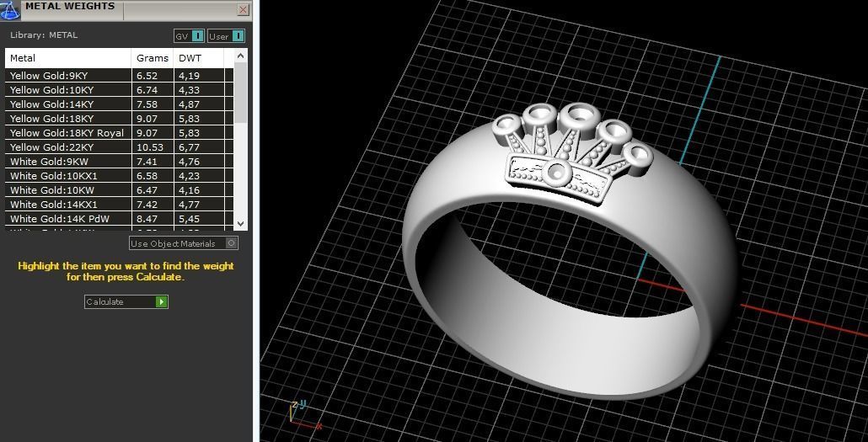Click the 6,77 DWT value

coord(190,147)
